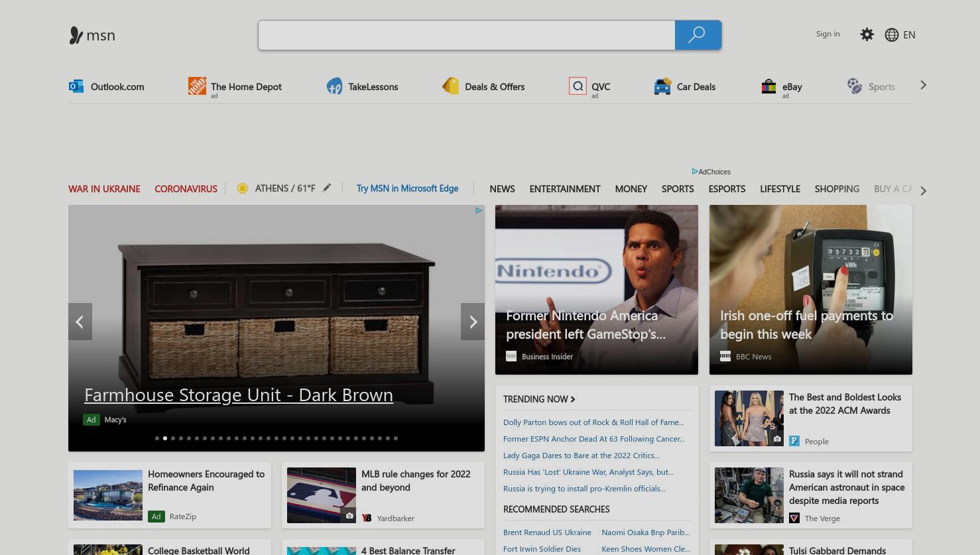
Task: Open Lady Gaga Dares to Bare link
Action: pos(582,456)
